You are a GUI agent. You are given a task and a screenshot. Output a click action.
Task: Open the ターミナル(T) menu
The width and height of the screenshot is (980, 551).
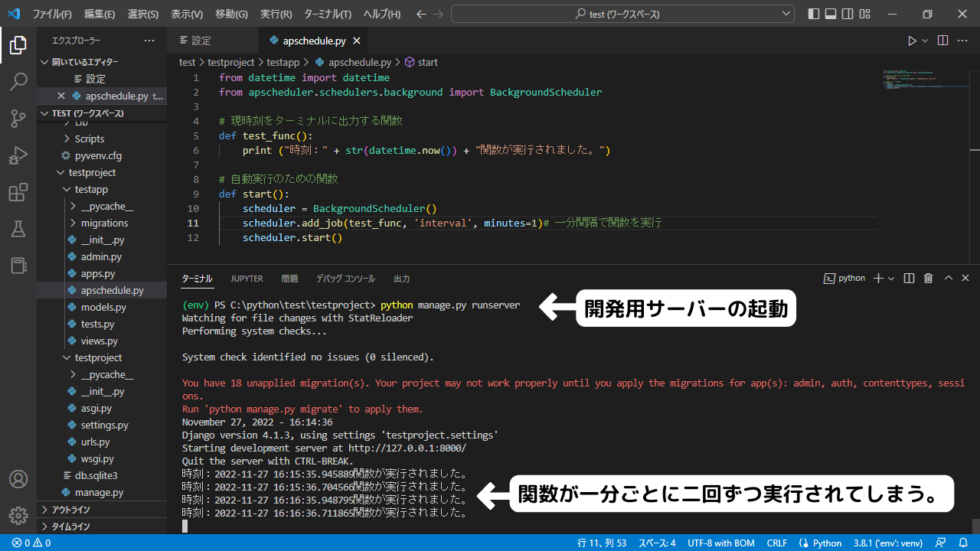(328, 14)
